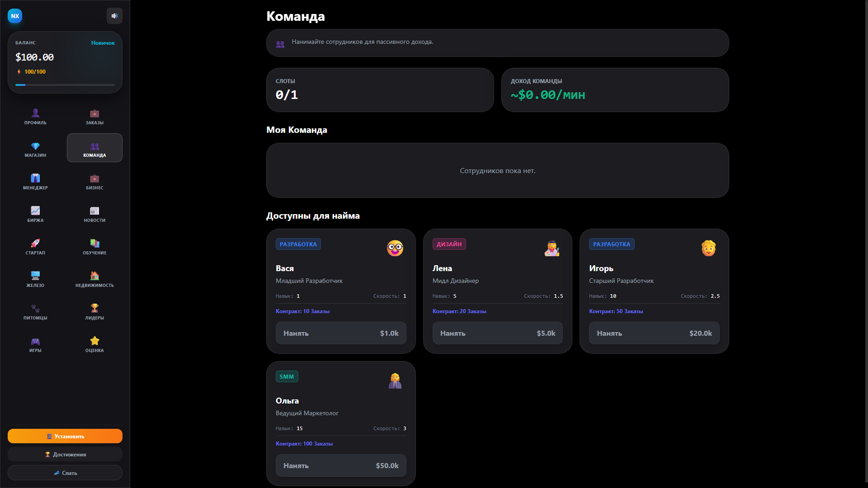Screen dimensions: 868x488
Task: Open the Новости section
Action: [94, 214]
